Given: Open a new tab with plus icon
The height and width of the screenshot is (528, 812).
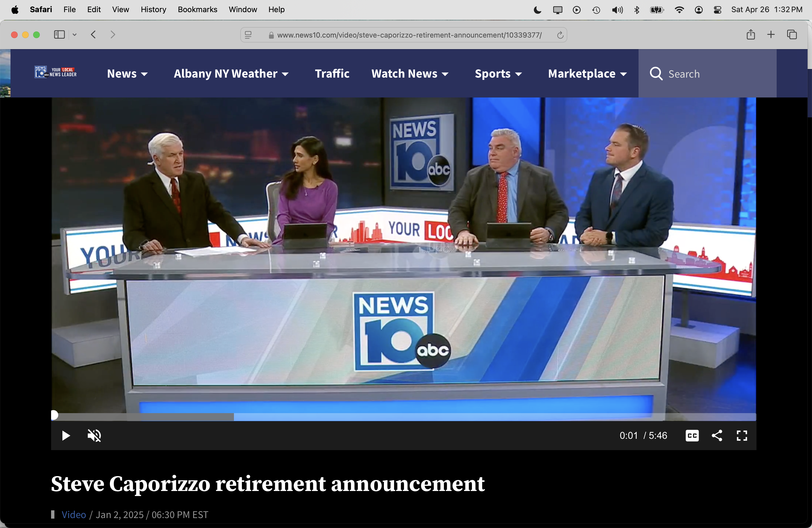Looking at the screenshot, I should coord(771,35).
